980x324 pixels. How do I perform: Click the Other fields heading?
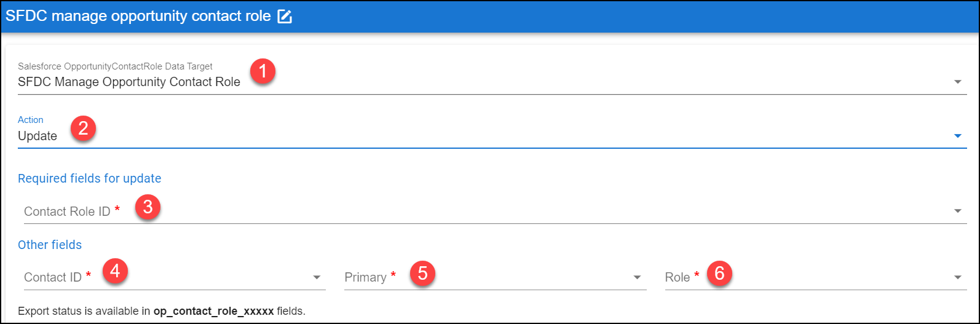(x=50, y=245)
